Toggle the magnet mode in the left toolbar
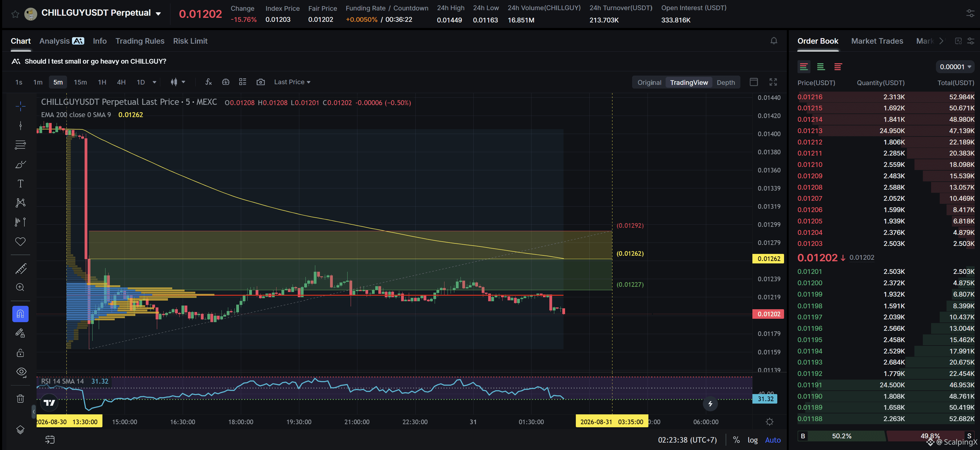980x450 pixels. (21, 314)
